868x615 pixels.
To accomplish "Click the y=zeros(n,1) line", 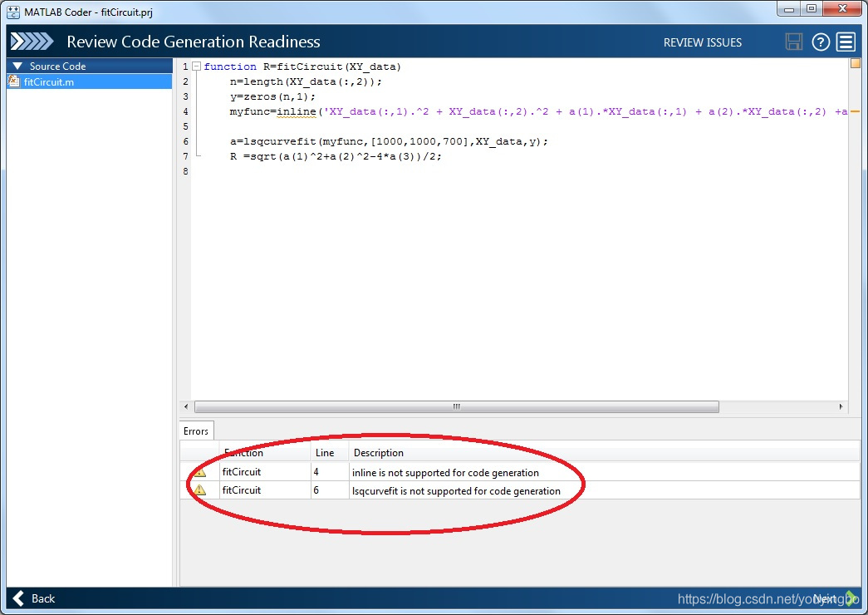I will 272,96.
